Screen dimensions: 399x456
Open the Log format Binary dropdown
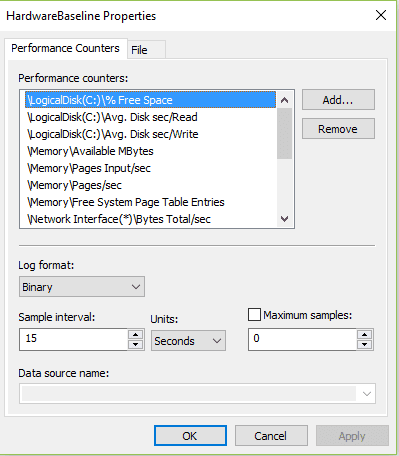click(x=82, y=287)
